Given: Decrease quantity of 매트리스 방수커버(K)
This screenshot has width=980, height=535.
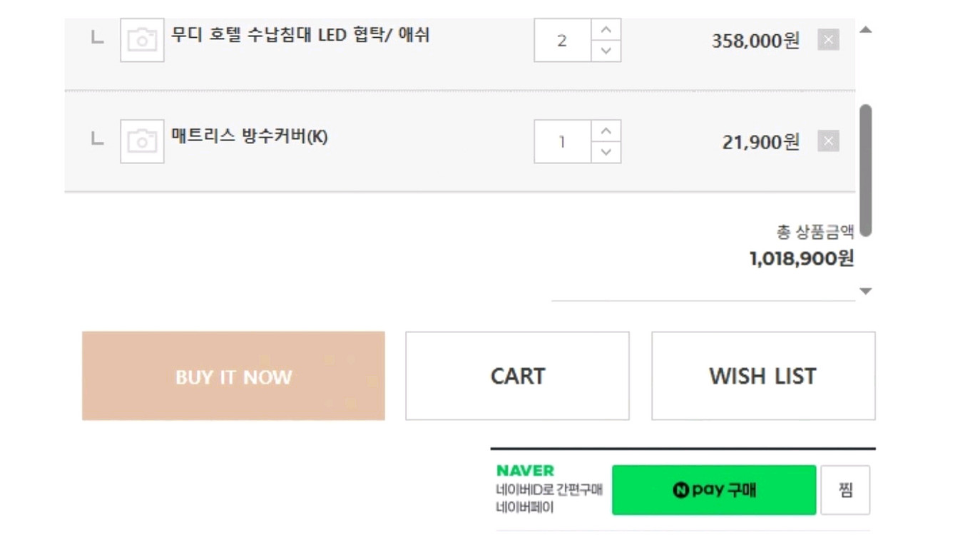Looking at the screenshot, I should (606, 152).
